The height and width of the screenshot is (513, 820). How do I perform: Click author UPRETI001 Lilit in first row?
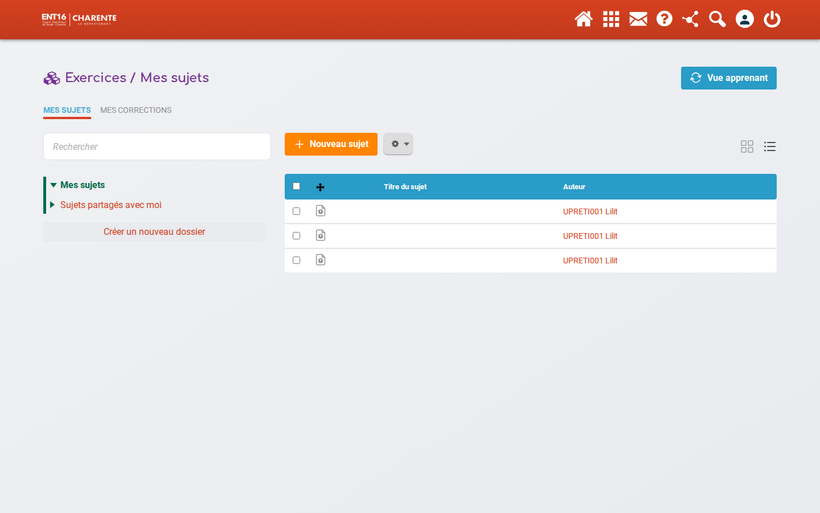click(590, 212)
